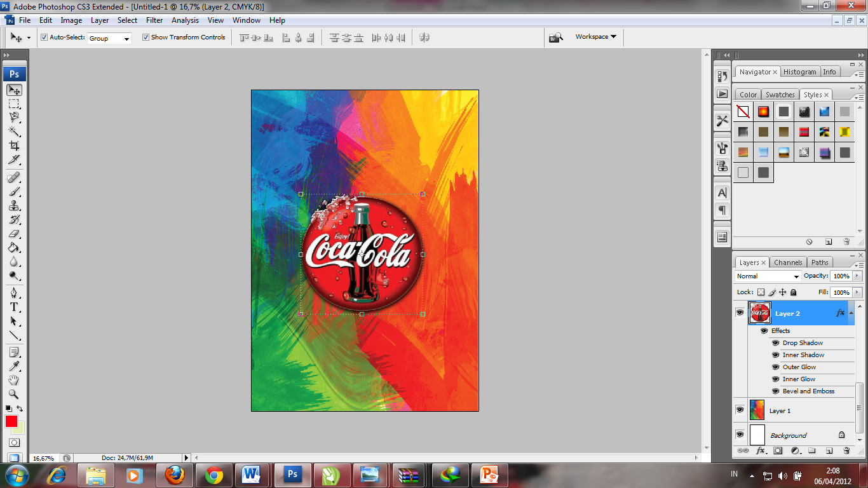Click the Layer 2 thumbnail
868x488 pixels.
point(760,313)
